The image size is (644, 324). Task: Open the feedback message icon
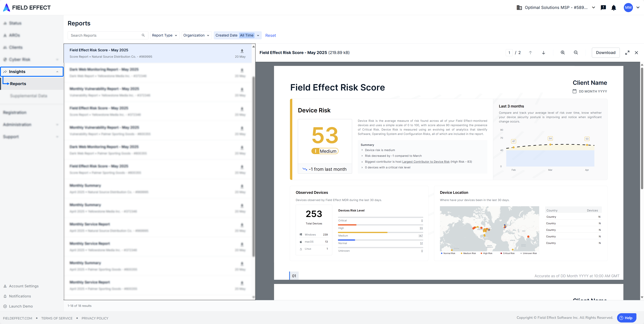603,8
